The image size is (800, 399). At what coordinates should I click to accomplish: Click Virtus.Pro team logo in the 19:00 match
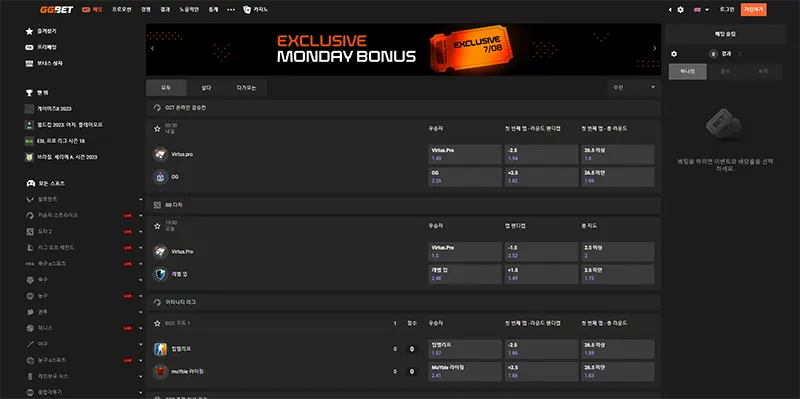tap(160, 252)
